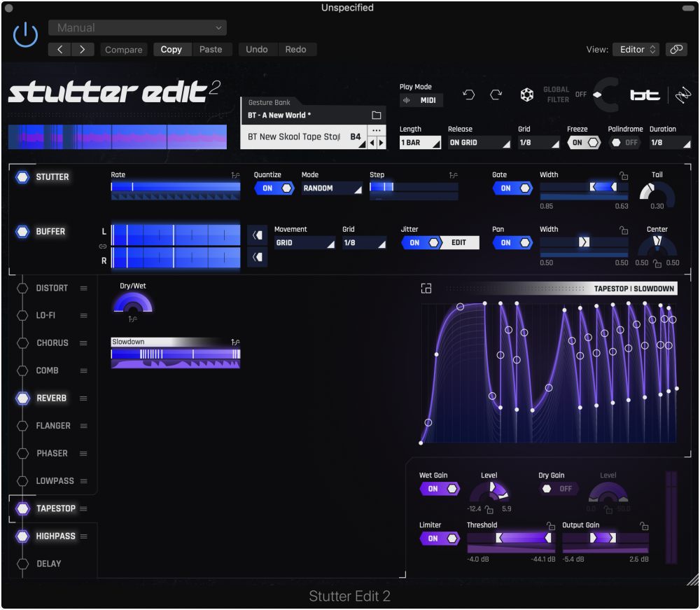Click the power button top-left

point(24,34)
